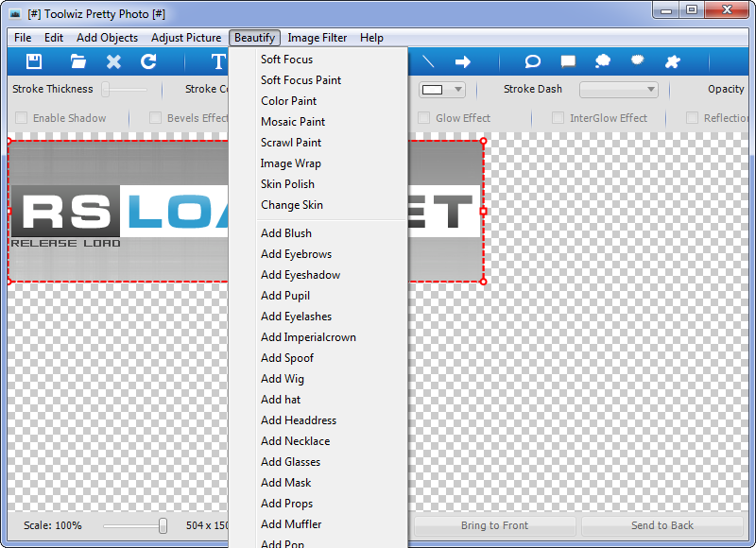
Task: Pick the Scrawl Paint option
Action: click(x=318, y=142)
